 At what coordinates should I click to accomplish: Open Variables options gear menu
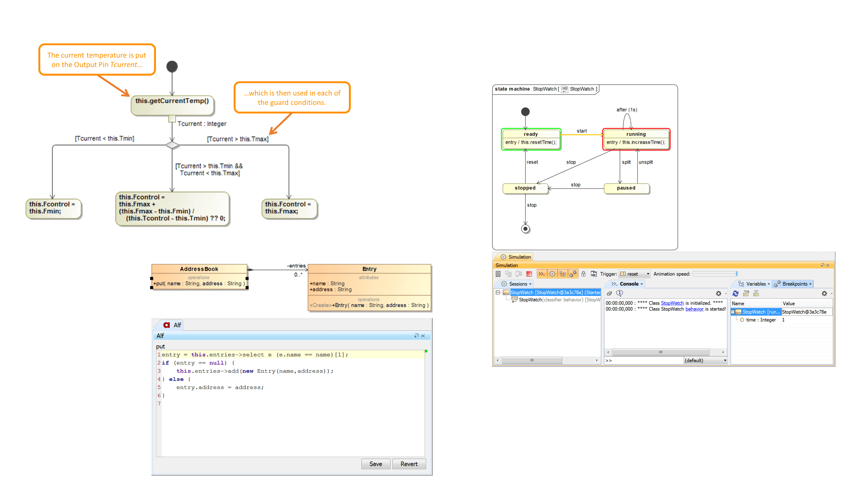825,293
